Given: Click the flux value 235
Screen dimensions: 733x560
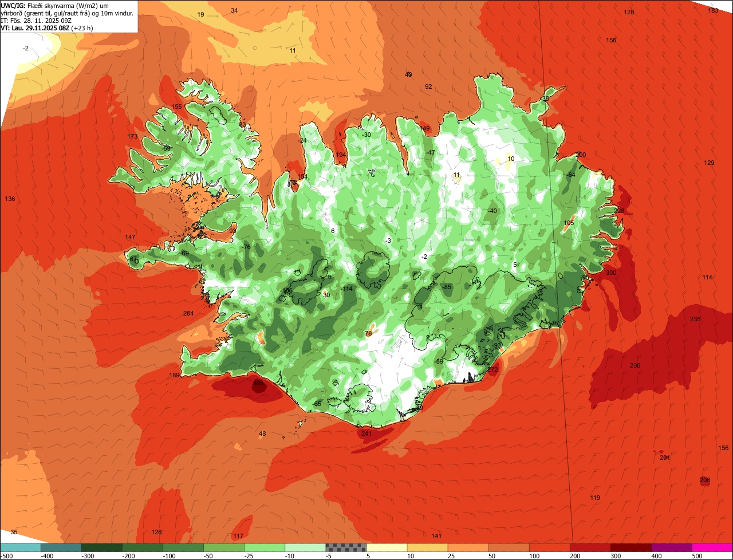Looking at the screenshot, I should [x=695, y=319].
